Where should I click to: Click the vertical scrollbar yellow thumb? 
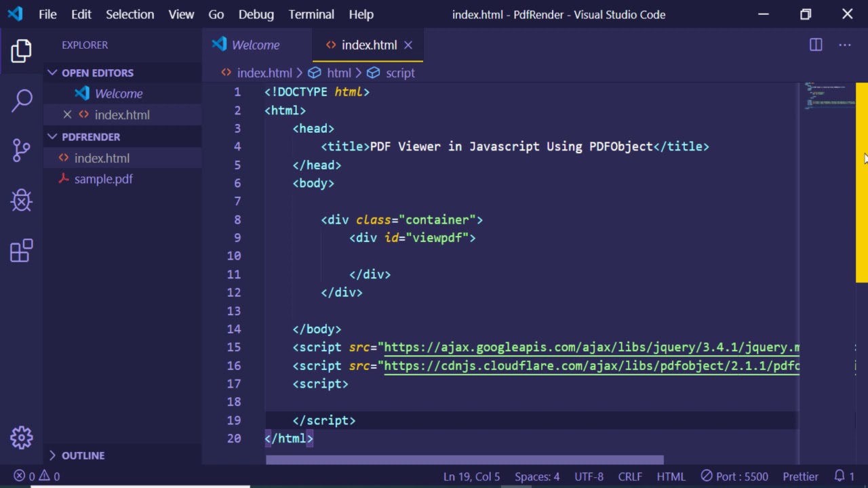(x=861, y=182)
